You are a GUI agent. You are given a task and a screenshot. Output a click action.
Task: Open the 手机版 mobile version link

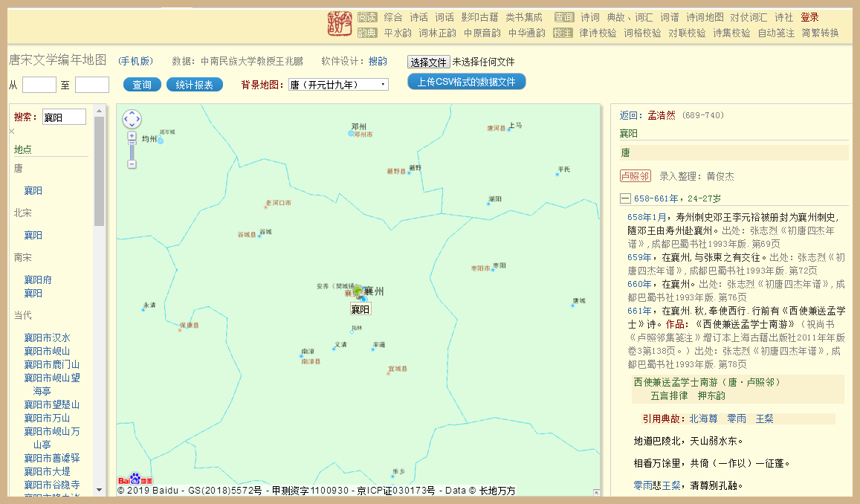[x=135, y=61]
